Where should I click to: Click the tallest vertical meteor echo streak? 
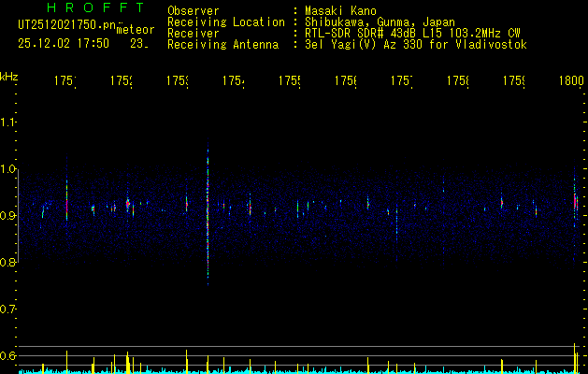click(208, 212)
